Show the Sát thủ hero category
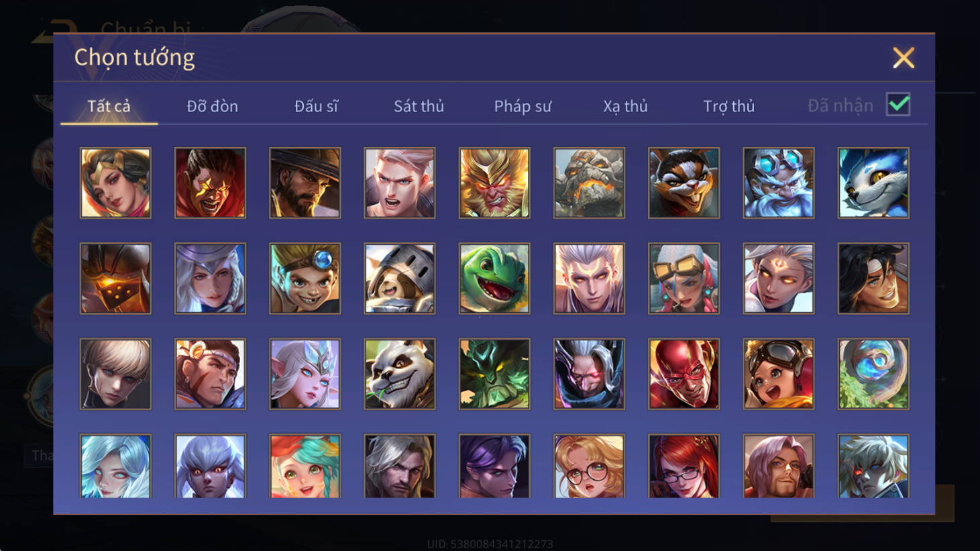The image size is (980, 551). (419, 106)
